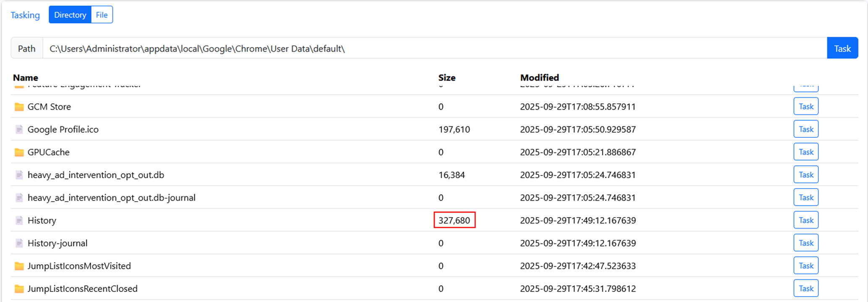Click the heavy_ad_intervention_opt_out.db file icon
This screenshot has height=302, width=868.
click(19, 175)
